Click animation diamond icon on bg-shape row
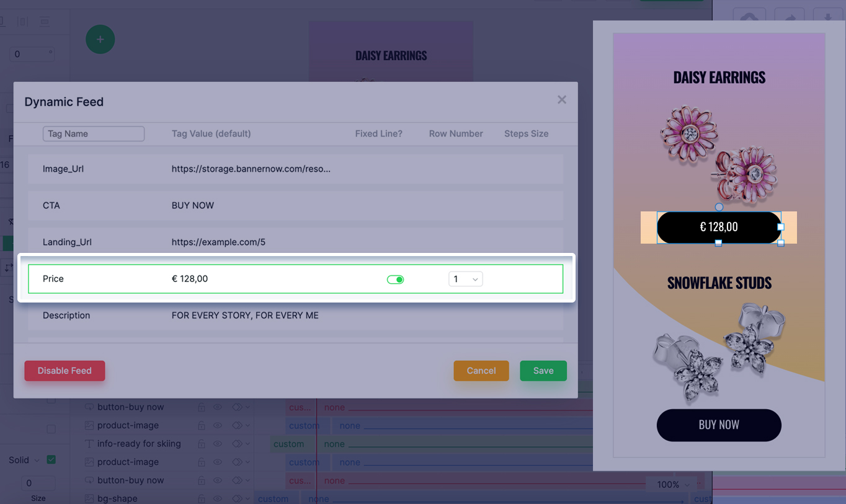The image size is (846, 504). click(237, 498)
